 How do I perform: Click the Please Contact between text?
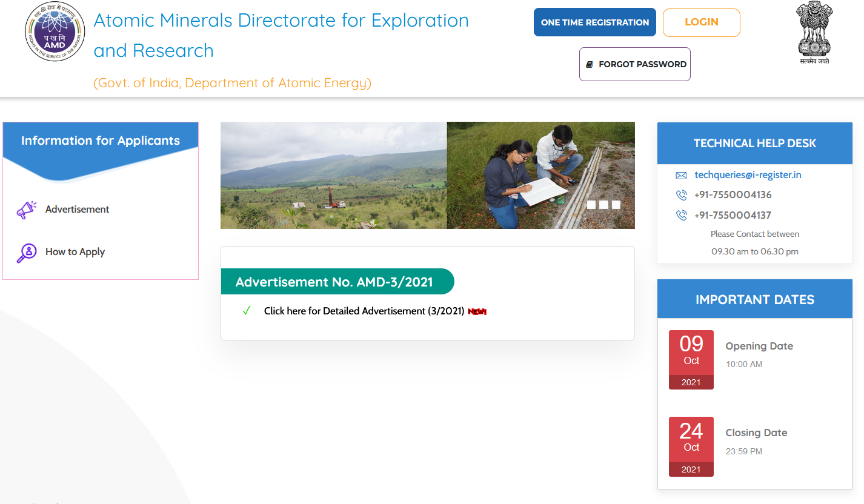[755, 234]
